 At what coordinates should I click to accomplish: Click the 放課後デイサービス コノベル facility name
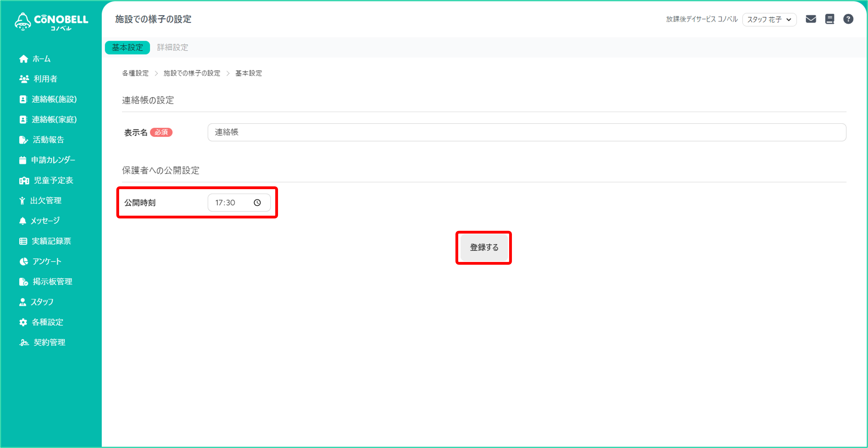pyautogui.click(x=702, y=19)
